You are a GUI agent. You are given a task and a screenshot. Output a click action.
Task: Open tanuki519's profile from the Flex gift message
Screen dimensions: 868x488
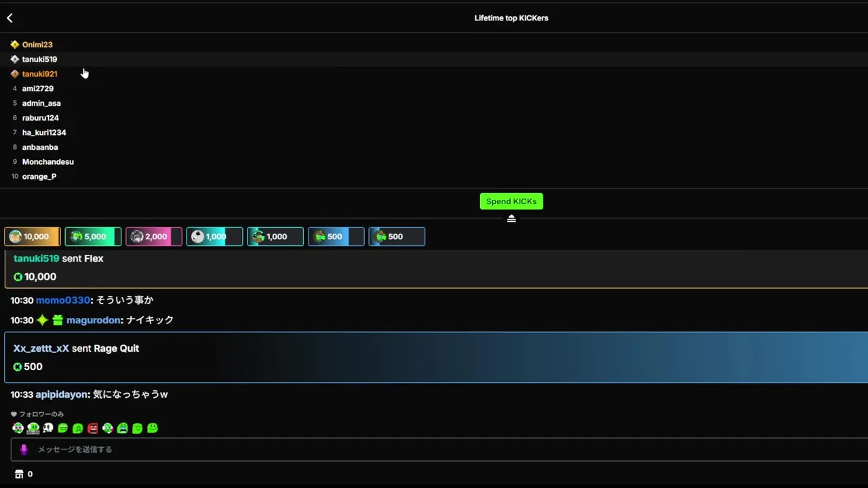click(36, 258)
